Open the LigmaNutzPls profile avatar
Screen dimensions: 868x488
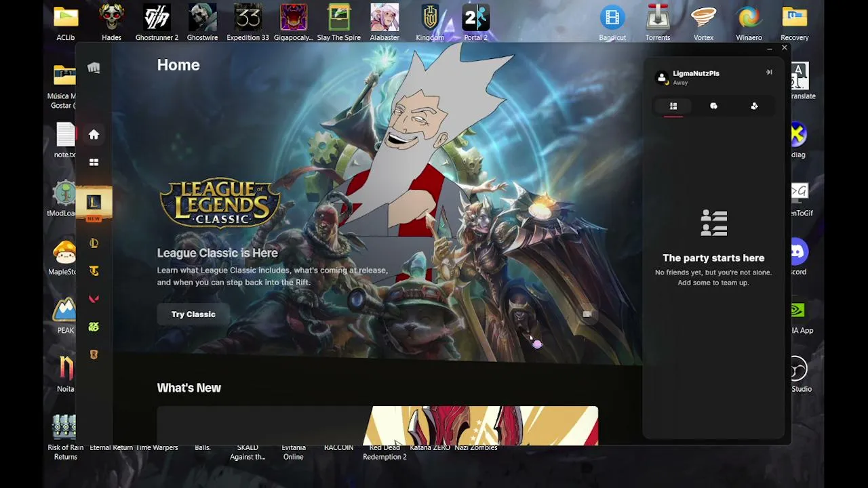point(662,77)
